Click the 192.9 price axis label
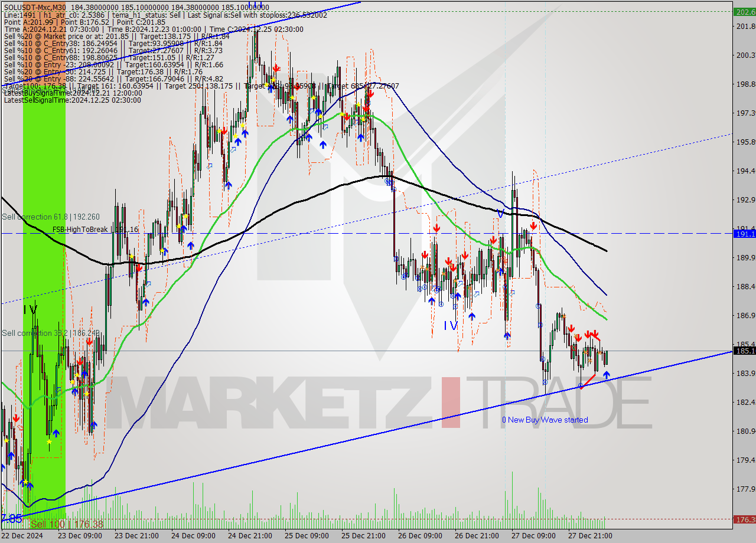 tap(745, 199)
